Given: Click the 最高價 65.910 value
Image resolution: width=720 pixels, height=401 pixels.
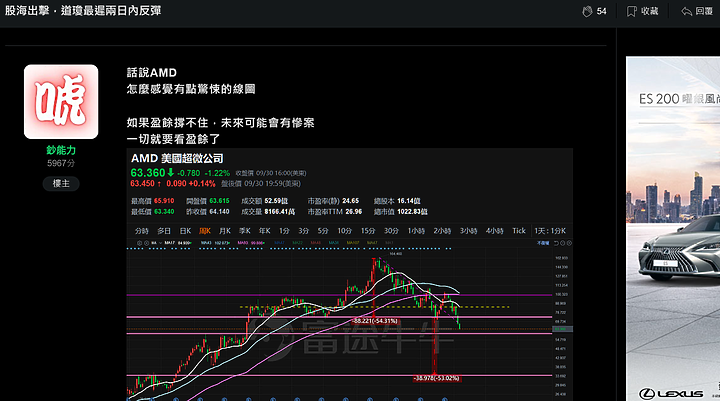Looking at the screenshot, I should (x=164, y=201).
